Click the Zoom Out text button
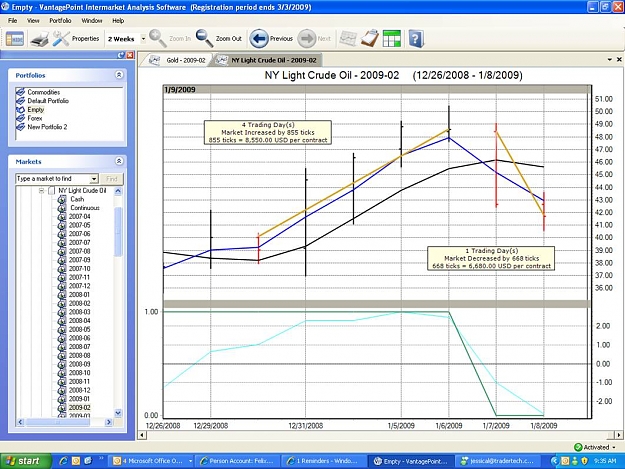625x469 pixels. tap(229, 39)
